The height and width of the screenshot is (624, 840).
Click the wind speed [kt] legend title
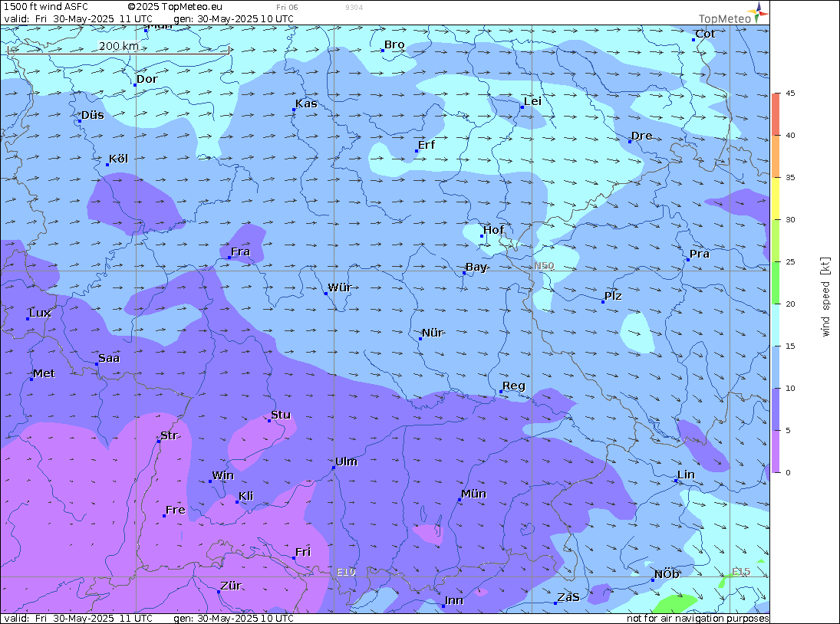point(825,297)
